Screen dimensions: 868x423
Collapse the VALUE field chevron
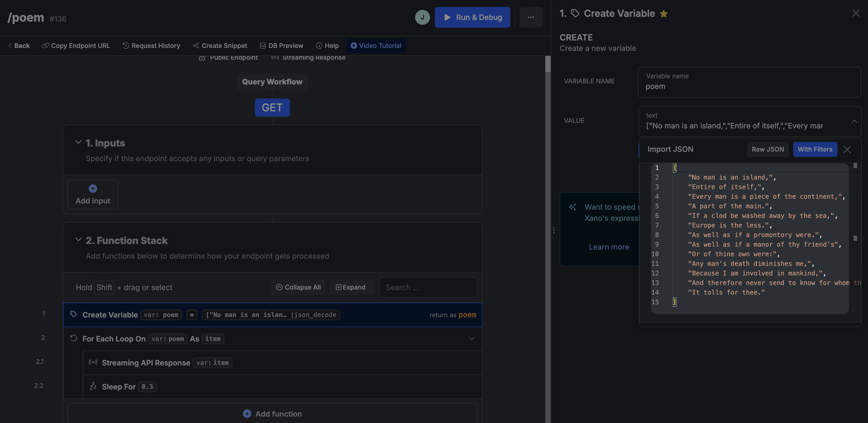[x=854, y=121]
